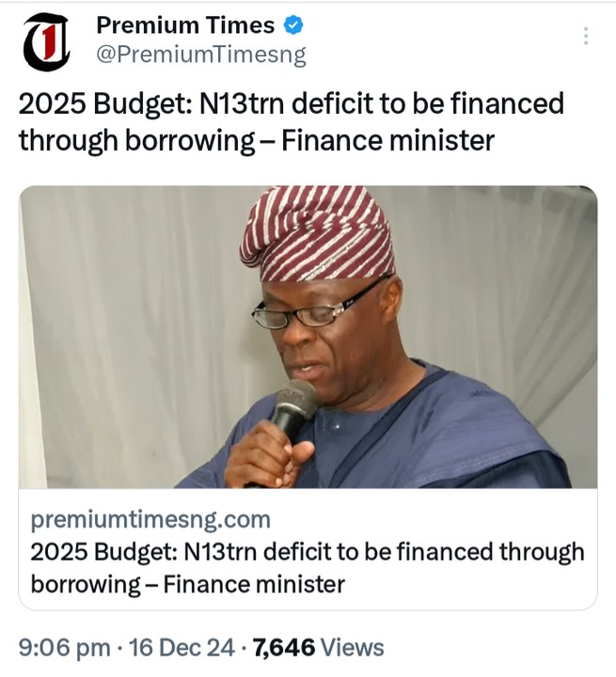Click the microphone in the article photo
This screenshot has width=616, height=677.
click(295, 406)
